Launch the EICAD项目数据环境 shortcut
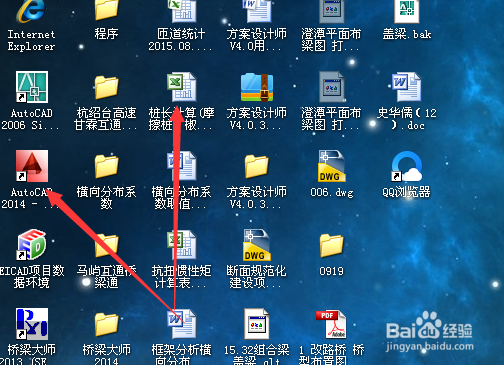This screenshot has width=504, height=365. pos(32,244)
